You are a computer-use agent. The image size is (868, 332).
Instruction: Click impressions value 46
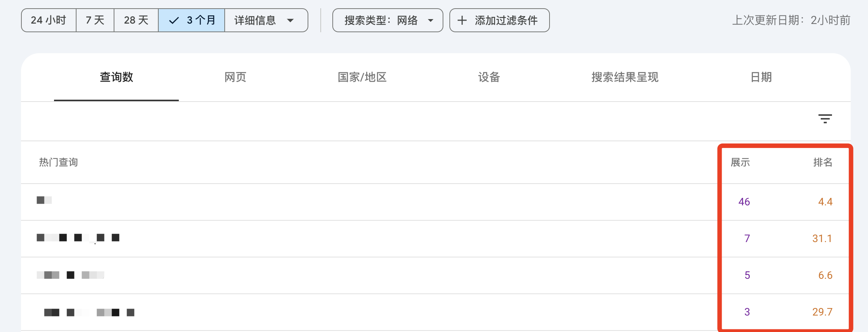point(744,202)
